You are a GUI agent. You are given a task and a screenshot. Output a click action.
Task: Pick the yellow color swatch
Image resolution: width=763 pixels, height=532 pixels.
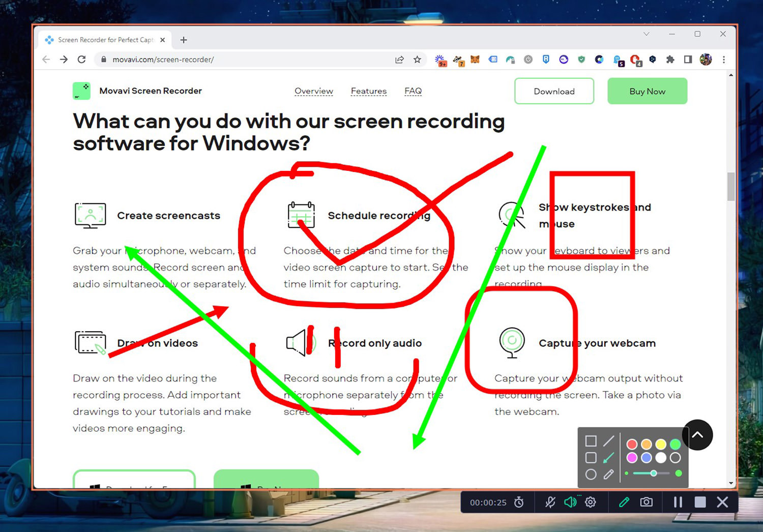pos(661,445)
